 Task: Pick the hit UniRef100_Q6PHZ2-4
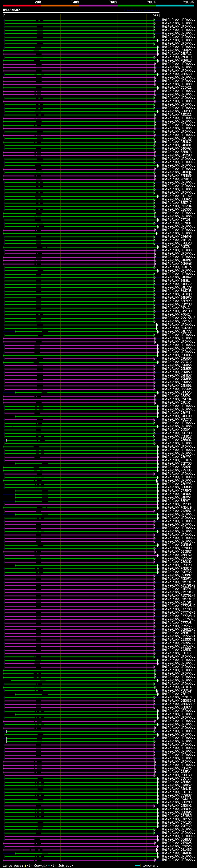179,633
